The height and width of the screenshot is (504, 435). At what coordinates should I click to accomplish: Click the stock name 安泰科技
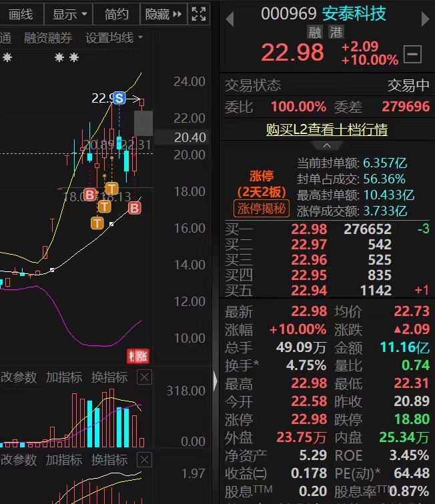tap(354, 14)
